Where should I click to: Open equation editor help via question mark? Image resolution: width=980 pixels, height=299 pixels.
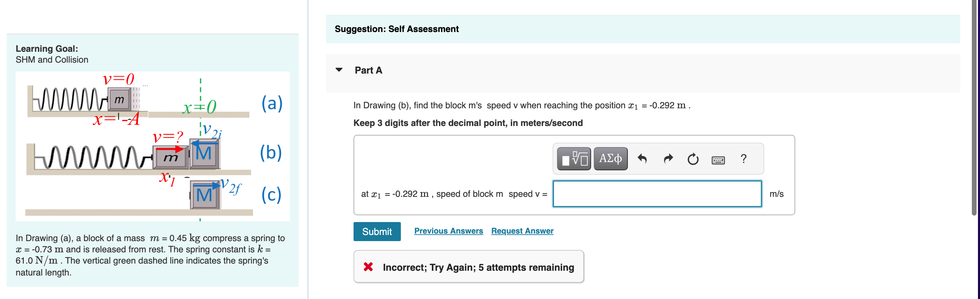[742, 159]
